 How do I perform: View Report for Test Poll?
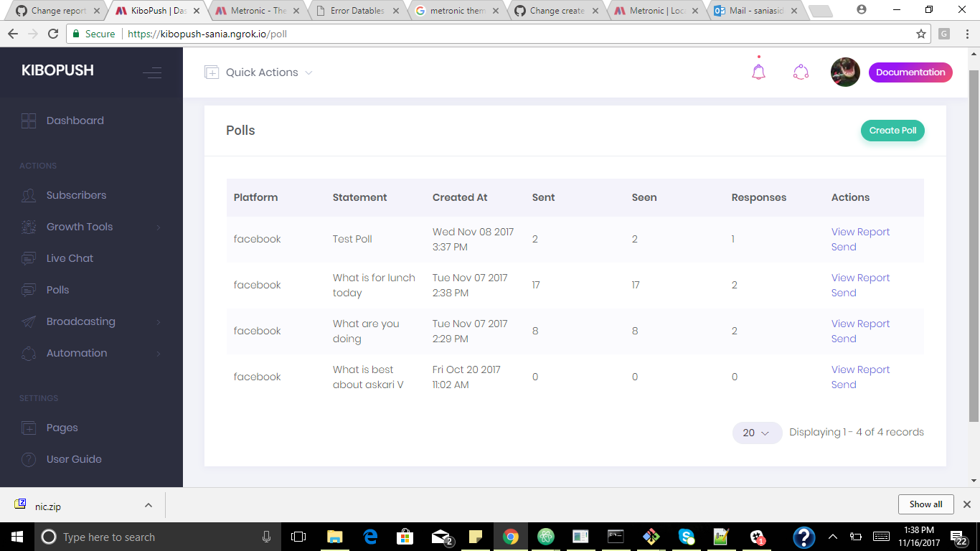click(860, 232)
